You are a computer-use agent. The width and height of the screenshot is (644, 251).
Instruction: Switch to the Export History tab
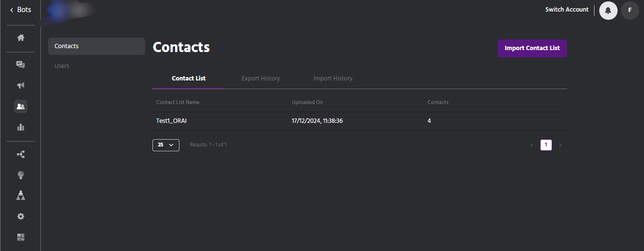pyautogui.click(x=261, y=79)
